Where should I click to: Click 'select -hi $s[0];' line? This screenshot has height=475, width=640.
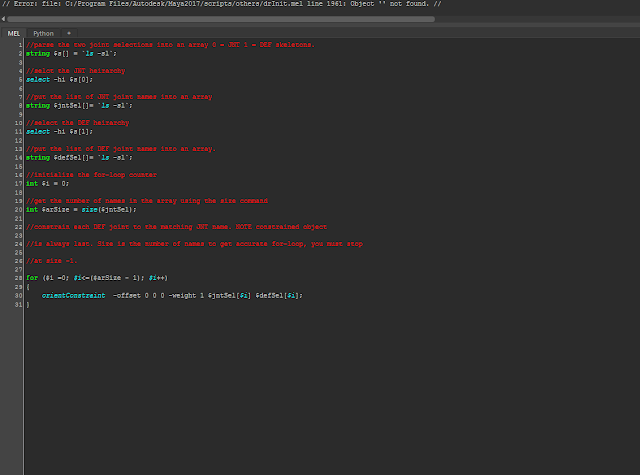pos(59,80)
